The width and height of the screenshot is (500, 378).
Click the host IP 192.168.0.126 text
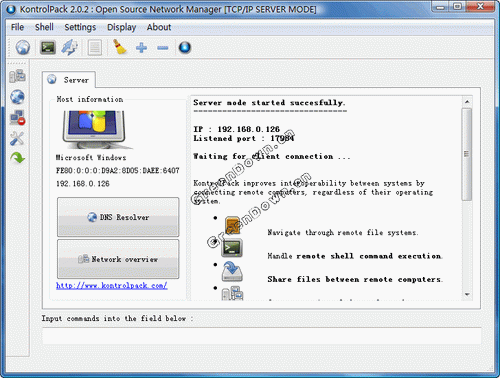(x=83, y=184)
